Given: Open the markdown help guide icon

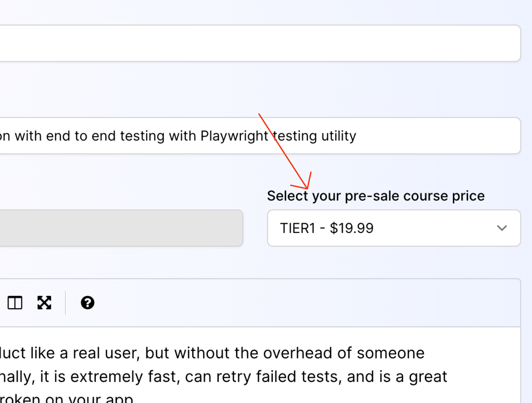Looking at the screenshot, I should click(87, 303).
